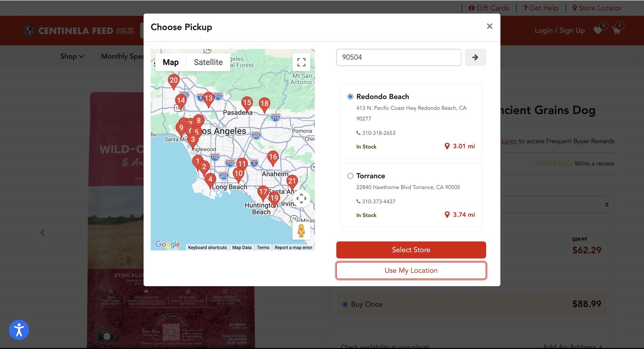Open Street View pegman on map
The height and width of the screenshot is (349, 644).
pyautogui.click(x=301, y=231)
